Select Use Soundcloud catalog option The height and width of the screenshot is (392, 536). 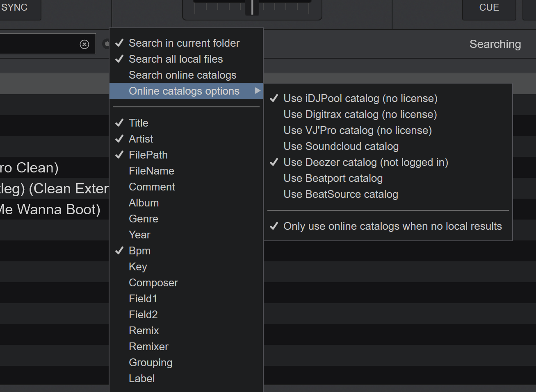coord(388,146)
